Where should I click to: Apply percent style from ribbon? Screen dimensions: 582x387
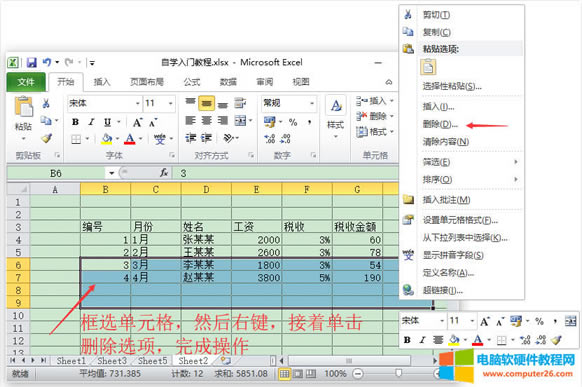point(293,122)
